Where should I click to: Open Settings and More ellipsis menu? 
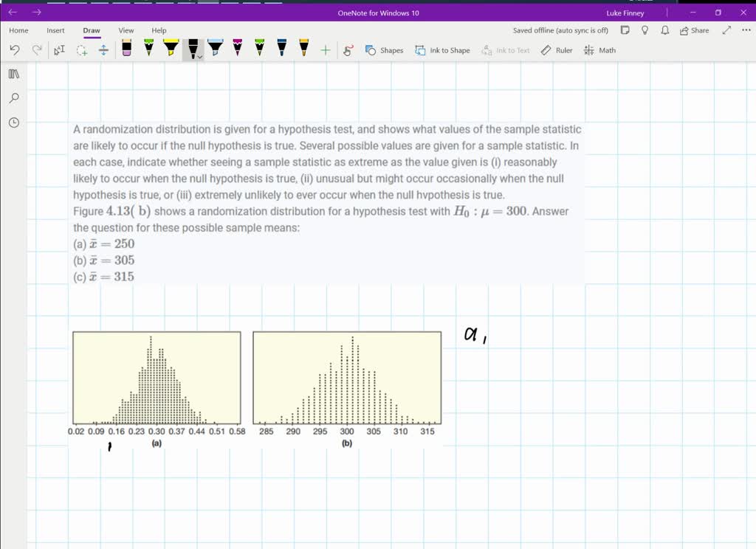[x=746, y=30]
